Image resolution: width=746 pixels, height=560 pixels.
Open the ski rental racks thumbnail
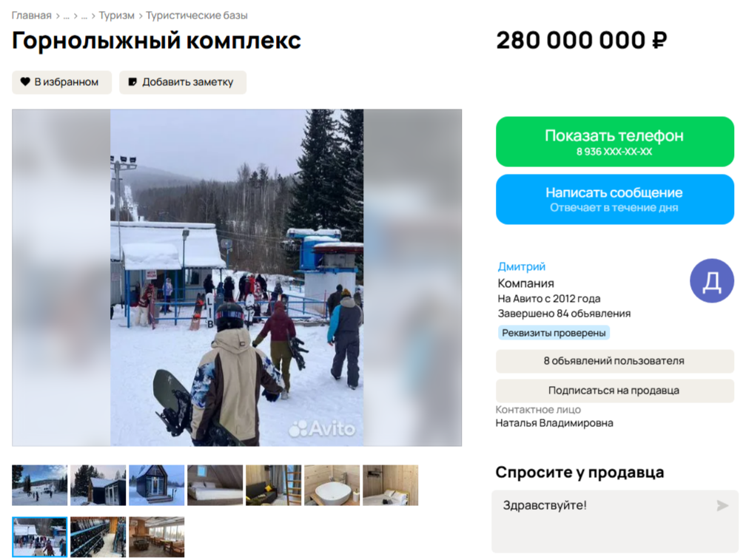tap(98, 537)
